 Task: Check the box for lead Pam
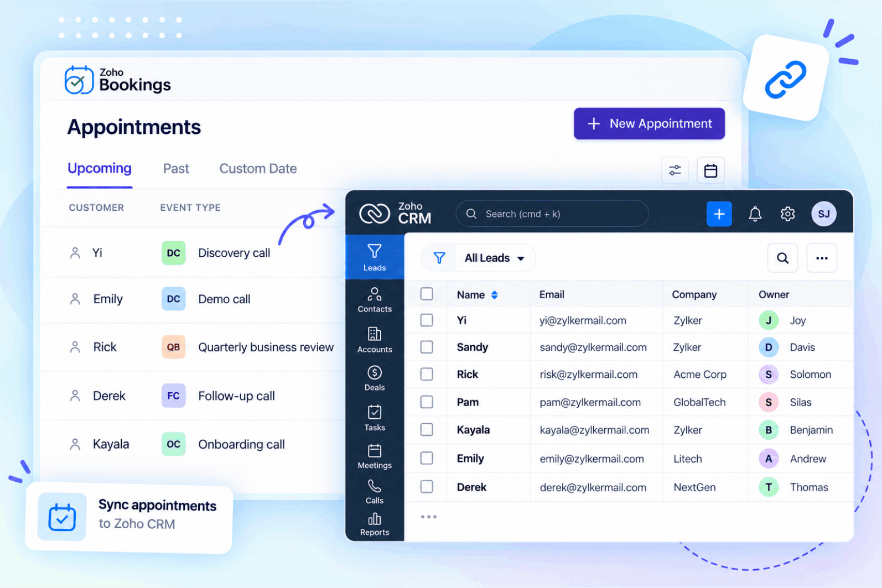point(427,402)
